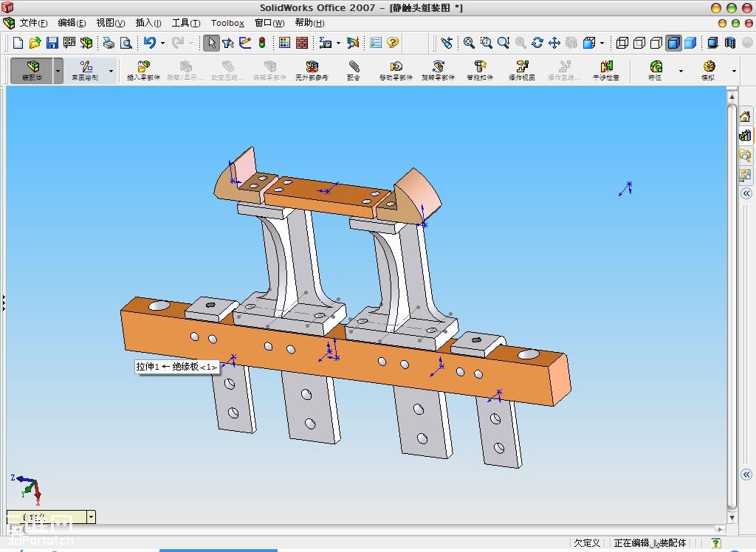Click the Rotate Component (旋转零部件) tool
The image size is (756, 552).
pos(438,70)
